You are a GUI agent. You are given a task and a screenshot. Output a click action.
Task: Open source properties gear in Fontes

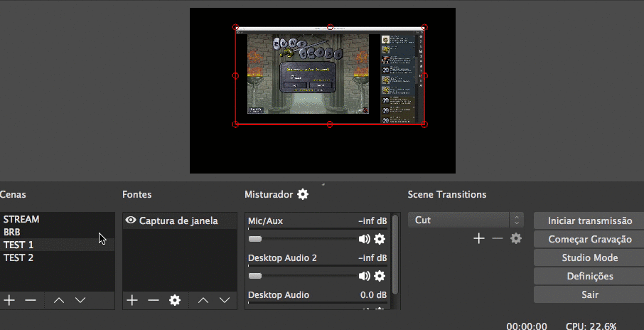[x=175, y=300]
